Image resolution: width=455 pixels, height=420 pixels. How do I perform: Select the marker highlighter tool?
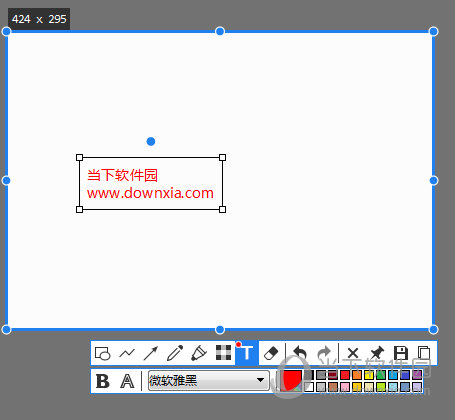click(x=199, y=353)
